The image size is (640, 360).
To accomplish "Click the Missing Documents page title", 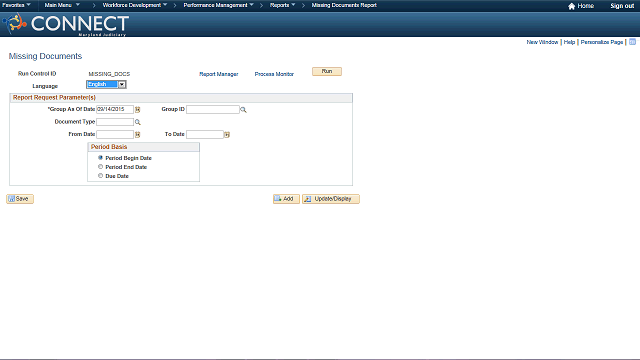I will pos(45,56).
